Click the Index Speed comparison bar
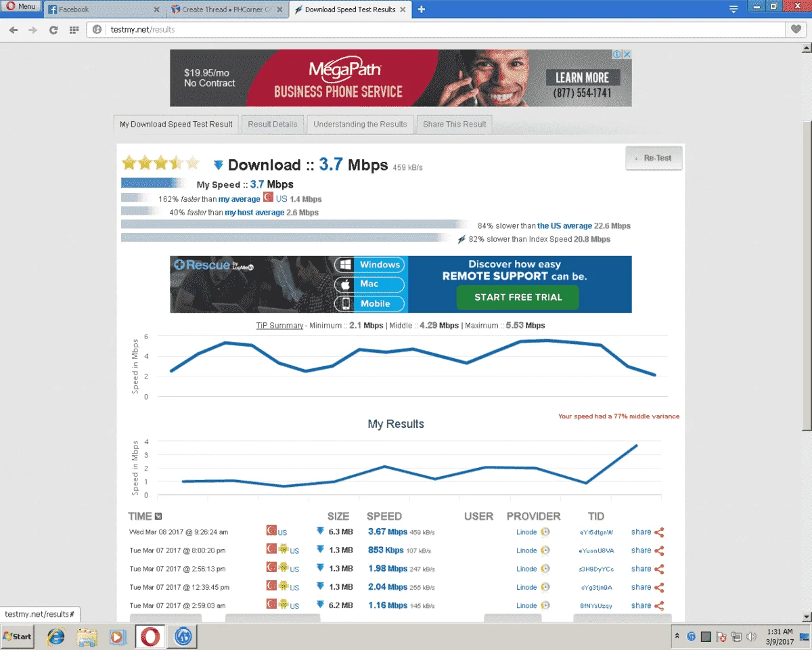812x650 pixels. (x=286, y=238)
